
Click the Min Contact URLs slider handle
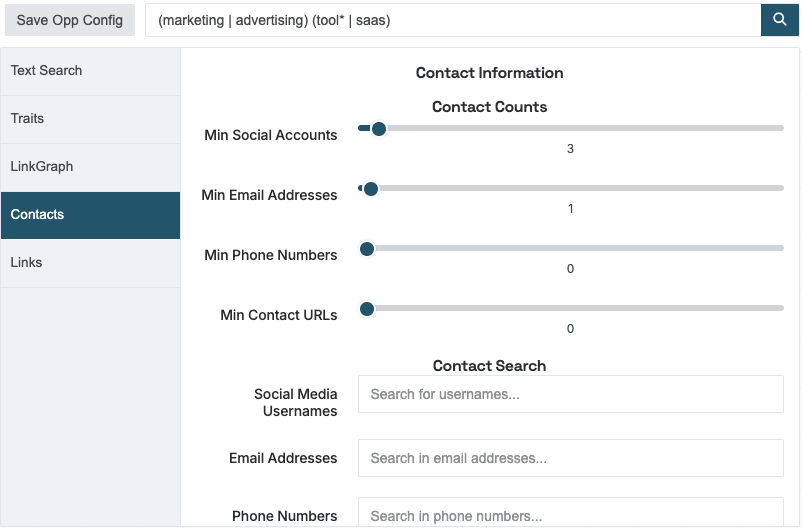point(367,309)
